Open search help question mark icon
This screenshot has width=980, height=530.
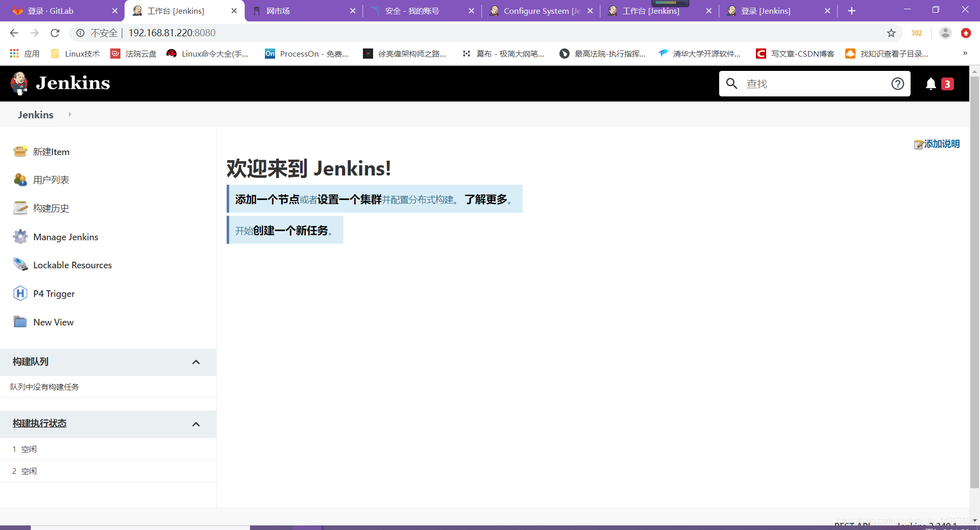tap(898, 84)
